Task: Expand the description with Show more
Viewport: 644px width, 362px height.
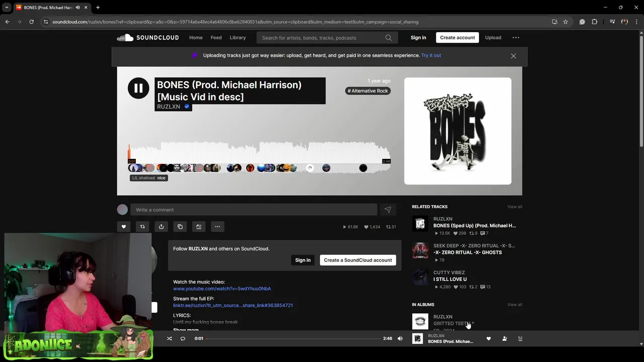Action: tap(186, 330)
